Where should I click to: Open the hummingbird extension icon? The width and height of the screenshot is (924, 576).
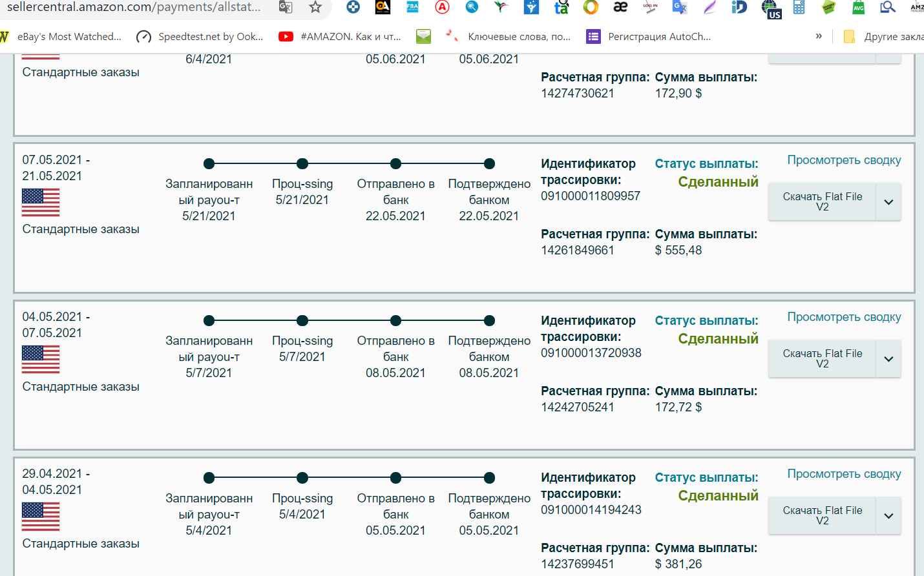point(501,7)
